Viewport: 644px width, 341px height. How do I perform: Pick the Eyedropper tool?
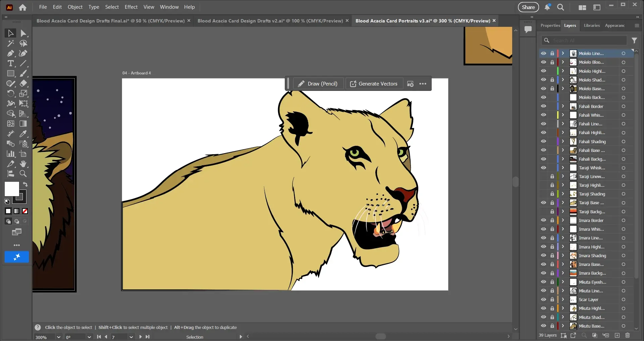(x=23, y=134)
